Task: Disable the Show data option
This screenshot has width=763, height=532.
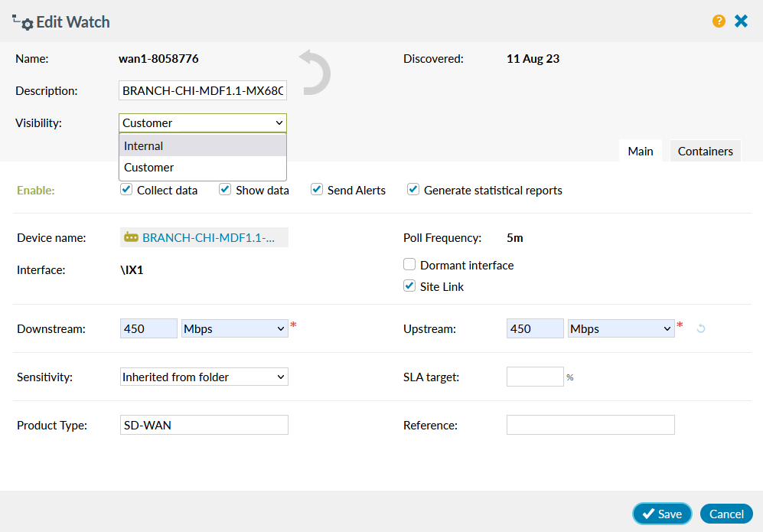Action: [x=225, y=189]
